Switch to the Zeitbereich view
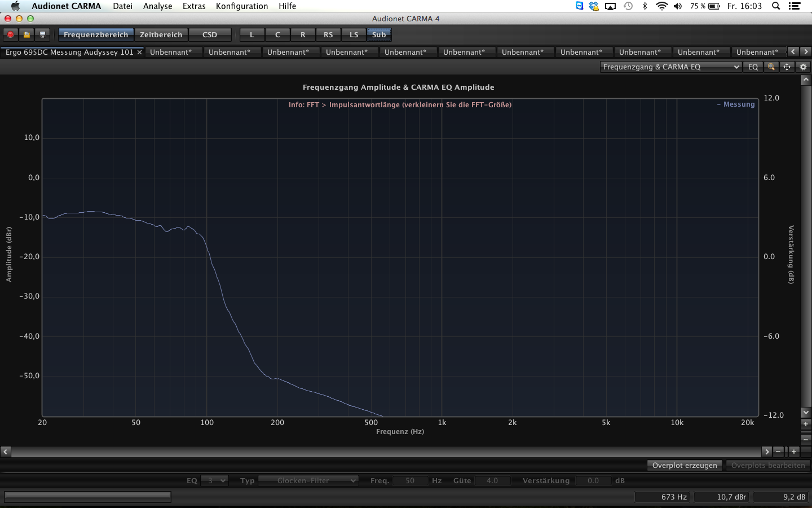This screenshot has height=508, width=812. pos(161,34)
